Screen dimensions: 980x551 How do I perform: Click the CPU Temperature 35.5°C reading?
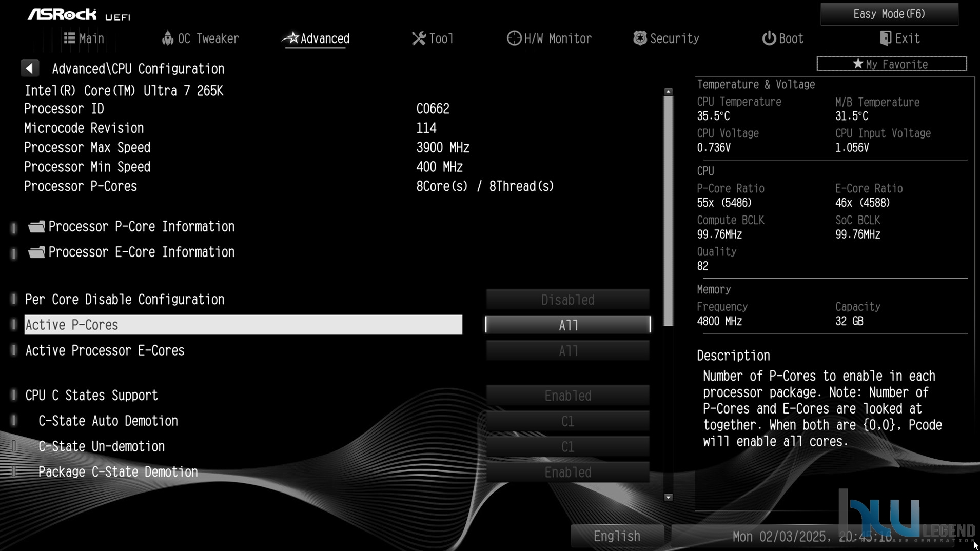point(713,116)
